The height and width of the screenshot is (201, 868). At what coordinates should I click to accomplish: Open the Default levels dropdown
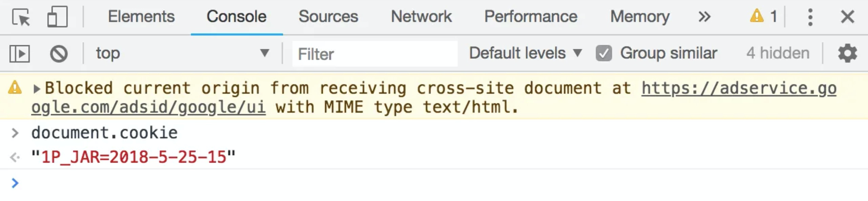(526, 53)
